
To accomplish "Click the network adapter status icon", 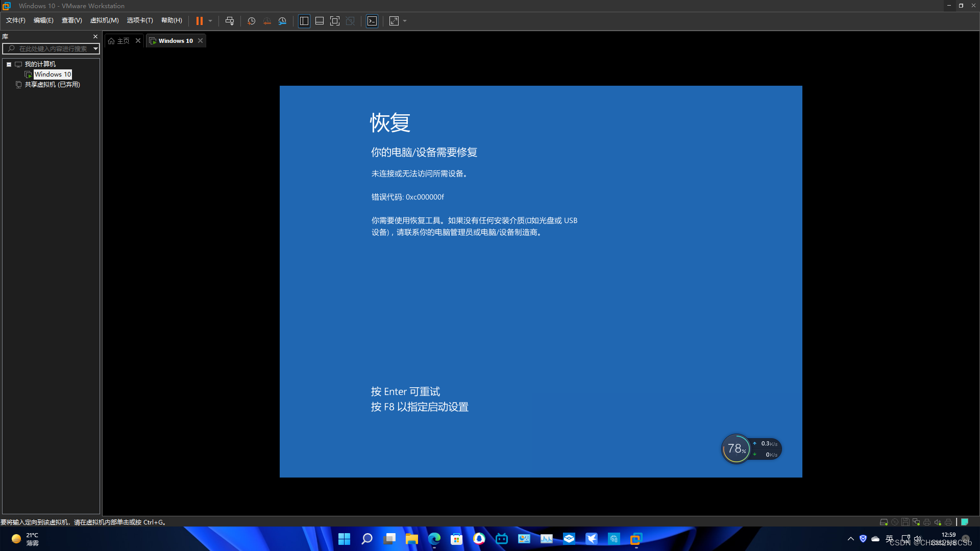I will coord(916,522).
